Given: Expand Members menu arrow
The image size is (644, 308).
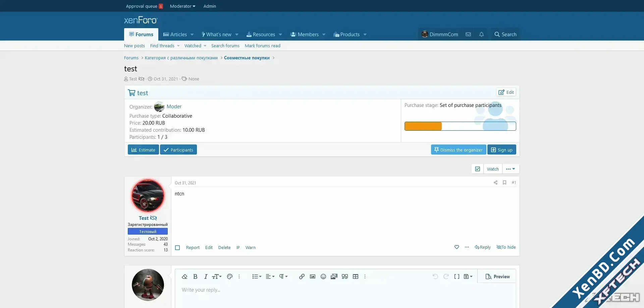Looking at the screenshot, I should 324,35.
